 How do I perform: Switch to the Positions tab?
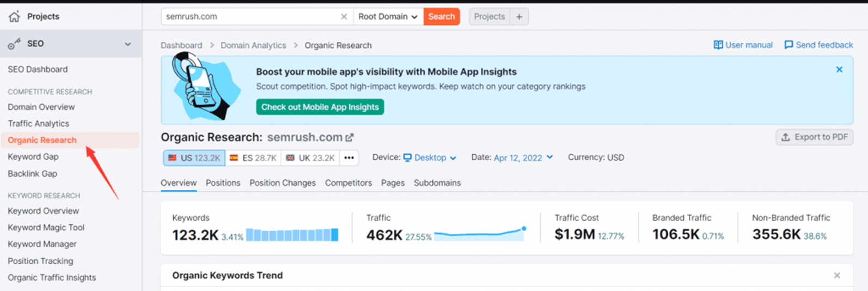pyautogui.click(x=223, y=183)
